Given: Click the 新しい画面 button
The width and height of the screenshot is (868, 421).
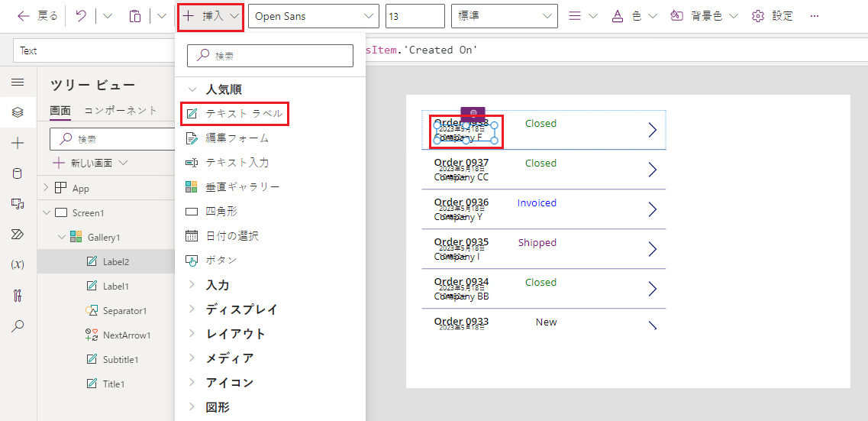Looking at the screenshot, I should click(x=90, y=163).
